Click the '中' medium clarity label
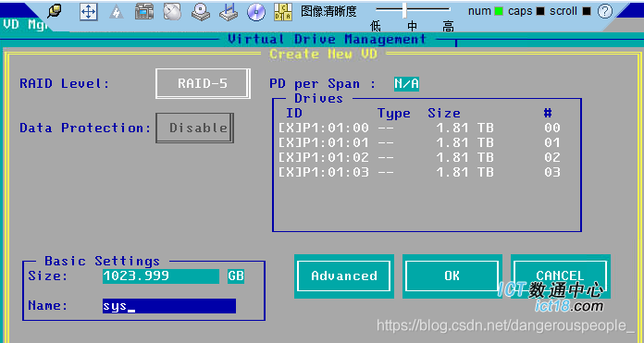Image resolution: width=644 pixels, height=343 pixels. point(413,27)
